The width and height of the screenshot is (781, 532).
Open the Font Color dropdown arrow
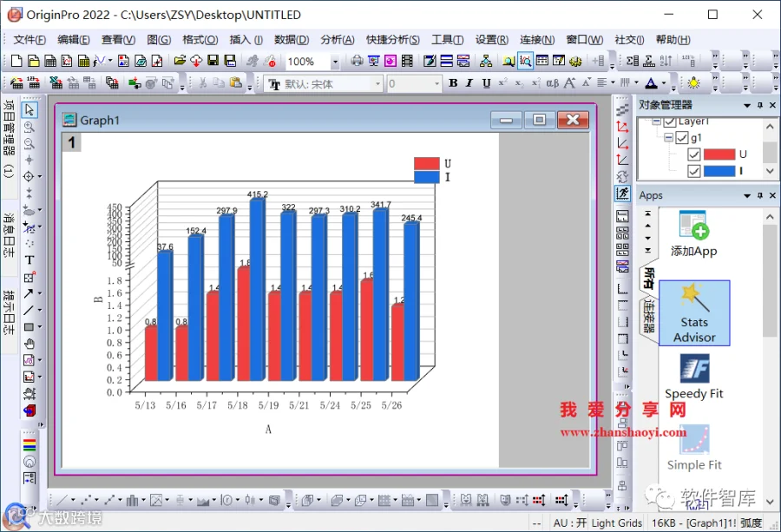[664, 83]
